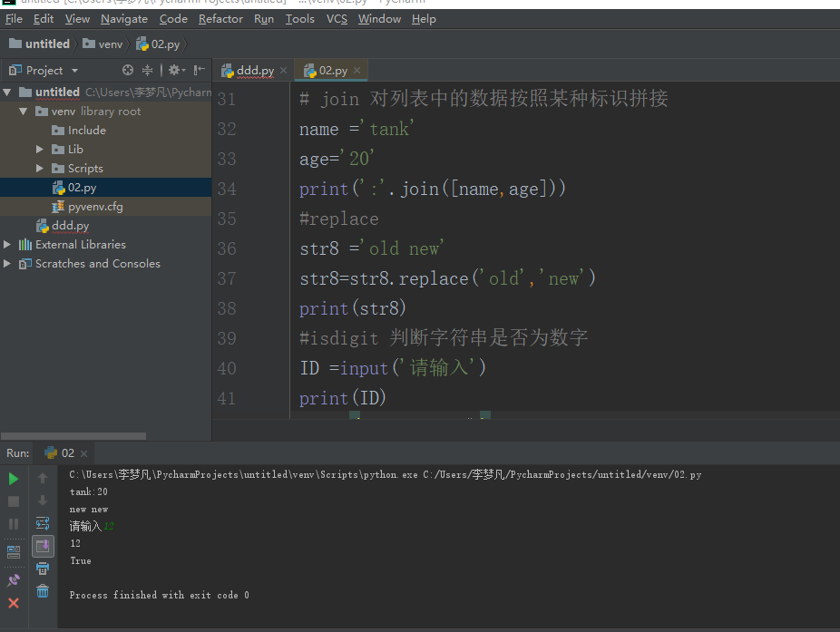Click the red X close icon in Run panel
The width and height of the screenshot is (840, 632).
(14, 603)
